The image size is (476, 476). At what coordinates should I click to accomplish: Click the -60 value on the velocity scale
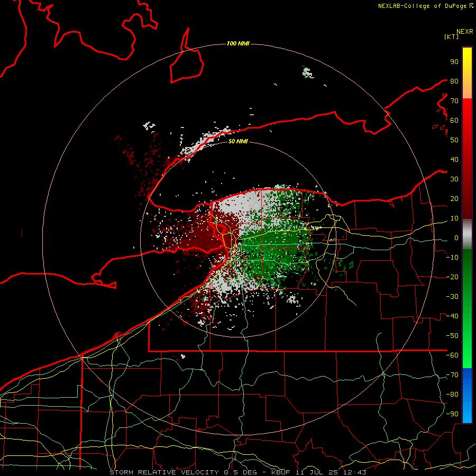tap(452, 355)
